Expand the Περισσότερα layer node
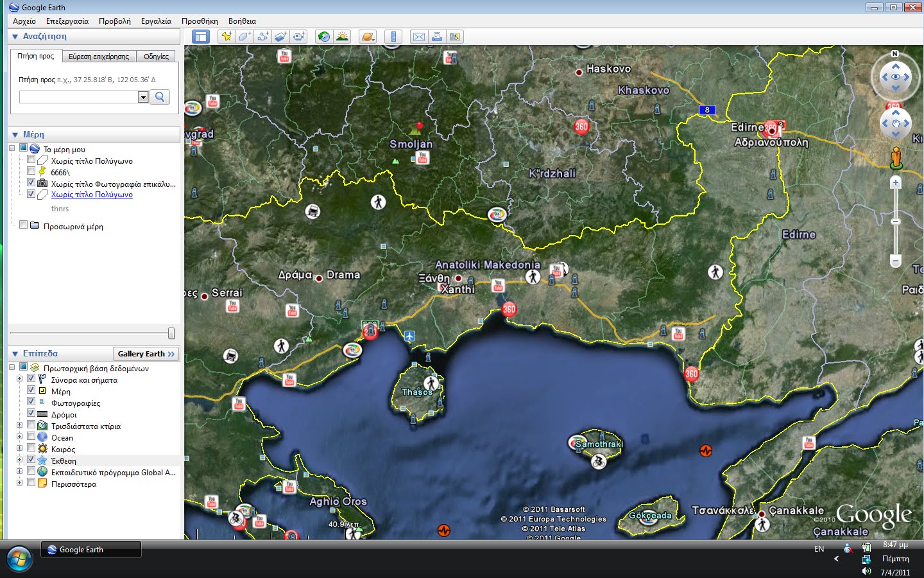This screenshot has height=578, width=924. pos(19,483)
